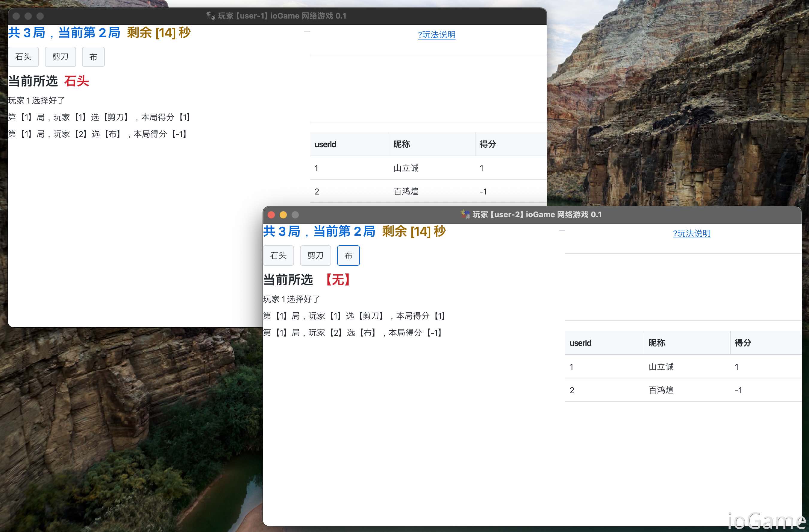Click 石头 button in user-1 window

coord(23,57)
